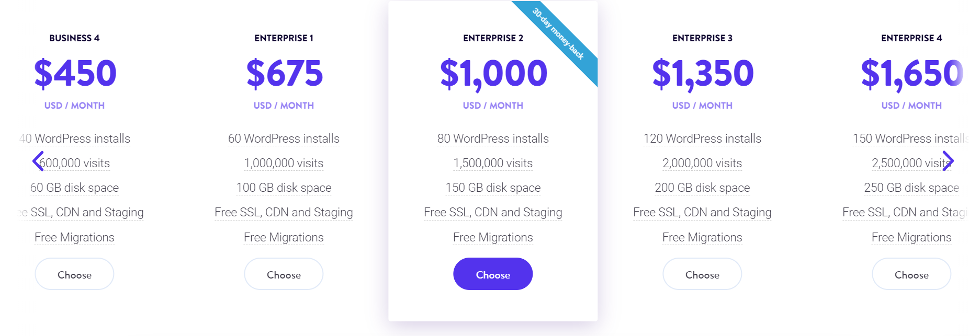Click '1,000,000 visits' feature in Enterprise 1
980x336 pixels.
click(284, 163)
